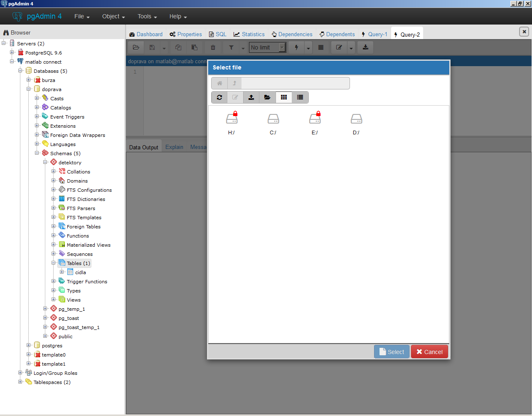Image resolution: width=532 pixels, height=416 pixels.
Task: Click the rename edit icon in file dialog
Action: (x=235, y=97)
